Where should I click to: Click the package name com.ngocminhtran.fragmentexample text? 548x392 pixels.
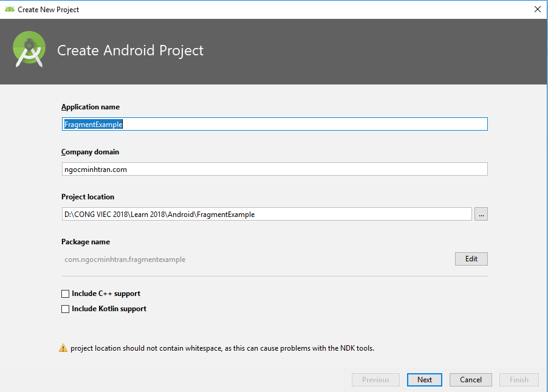[x=125, y=260]
